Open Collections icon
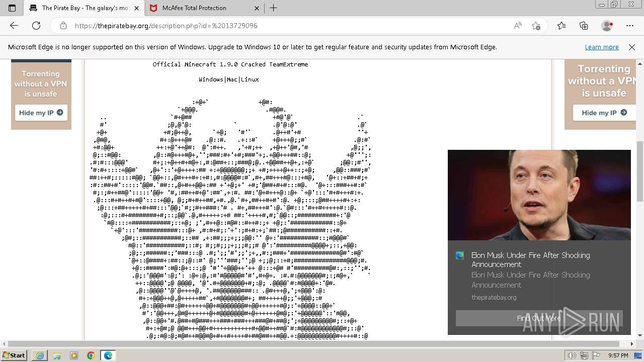 point(584,26)
